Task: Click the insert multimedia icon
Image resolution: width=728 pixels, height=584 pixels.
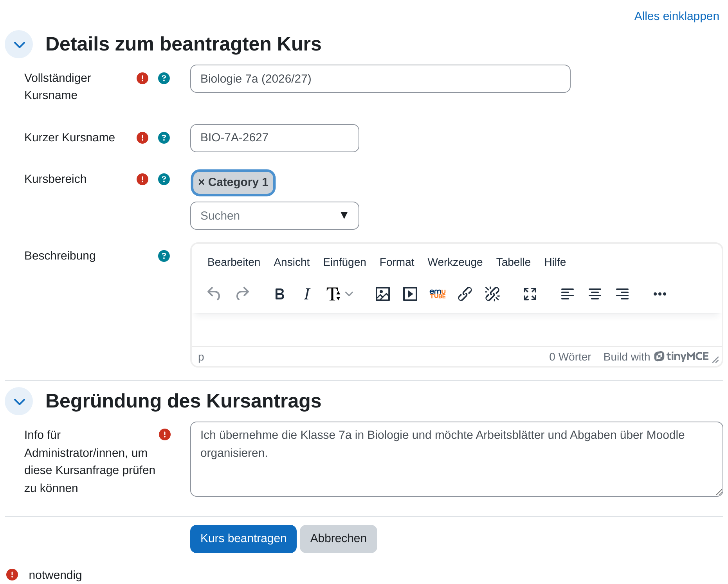Action: click(x=410, y=294)
